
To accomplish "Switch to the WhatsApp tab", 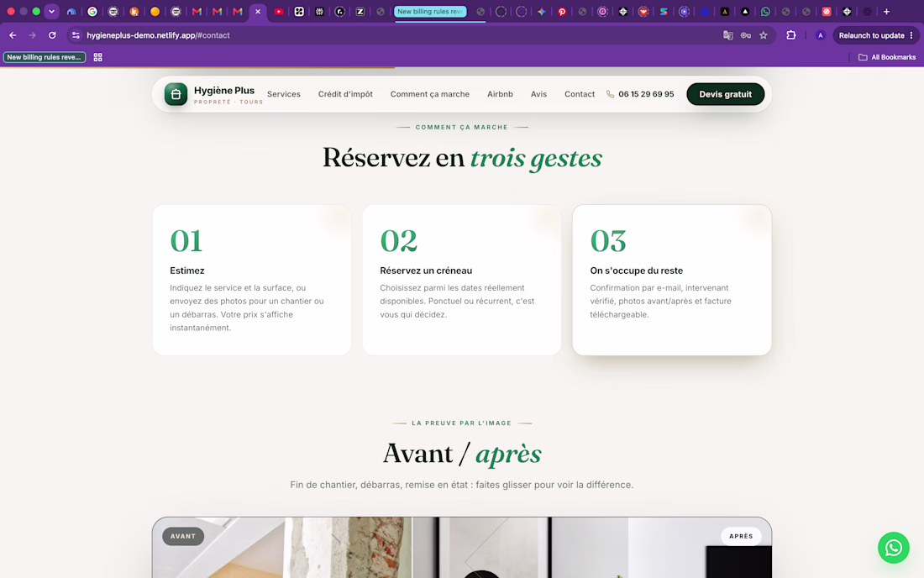I will [x=765, y=11].
